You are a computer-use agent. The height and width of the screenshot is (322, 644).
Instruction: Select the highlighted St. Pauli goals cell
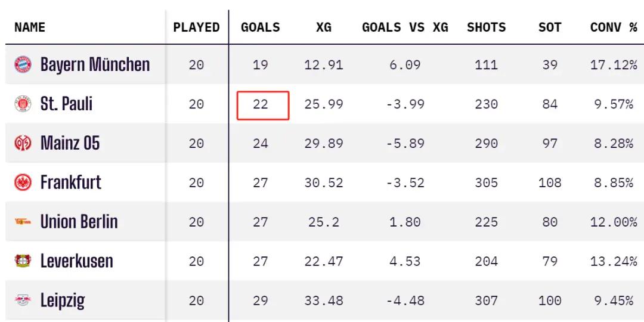(x=263, y=106)
